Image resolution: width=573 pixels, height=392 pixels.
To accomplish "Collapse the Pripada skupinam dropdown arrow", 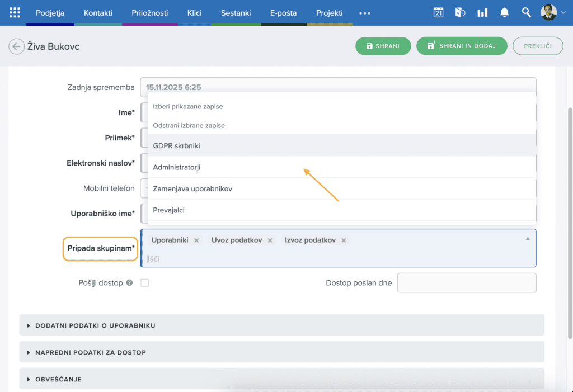I will (x=527, y=239).
